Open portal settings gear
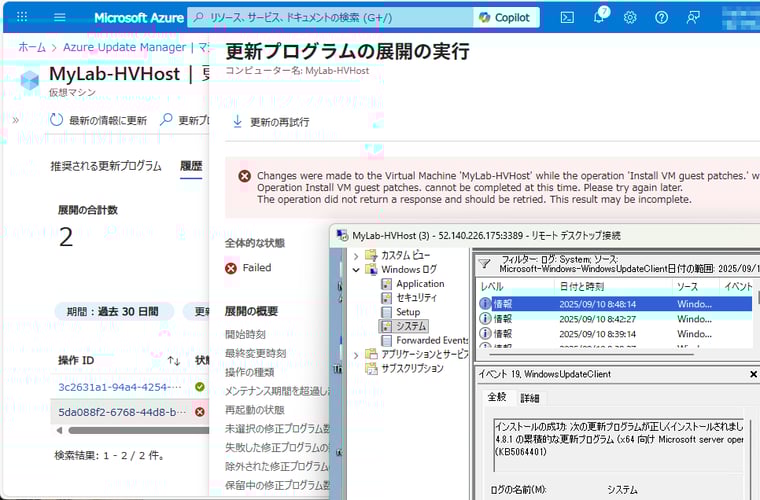 (x=630, y=17)
